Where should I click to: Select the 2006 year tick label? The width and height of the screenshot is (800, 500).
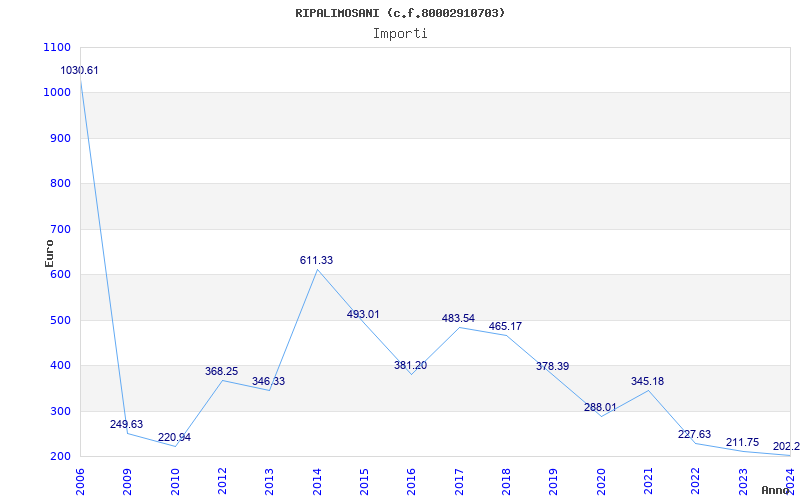[80, 480]
